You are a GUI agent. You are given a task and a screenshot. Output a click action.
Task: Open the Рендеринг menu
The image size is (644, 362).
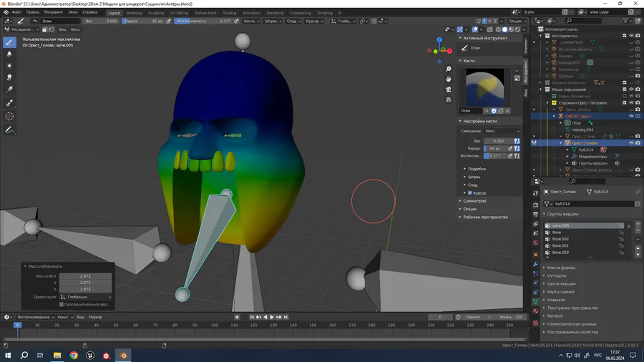point(54,12)
